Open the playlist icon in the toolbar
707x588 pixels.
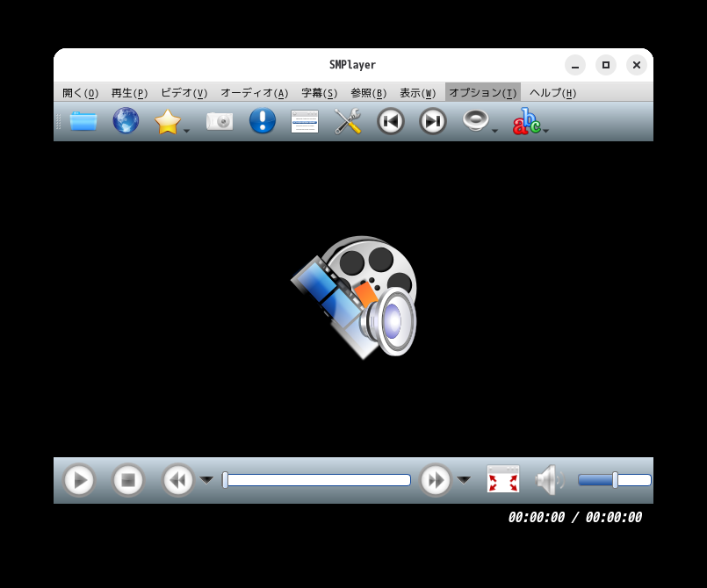[305, 121]
